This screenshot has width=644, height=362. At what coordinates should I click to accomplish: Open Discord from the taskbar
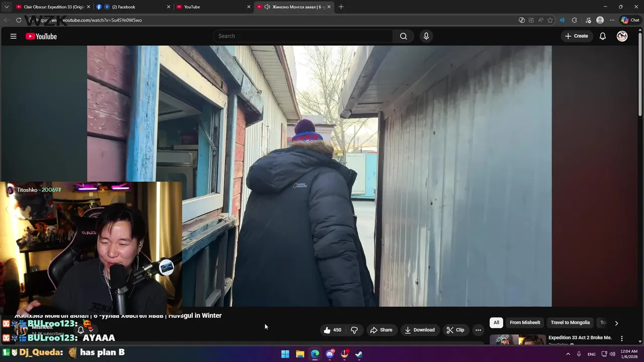pos(330,354)
